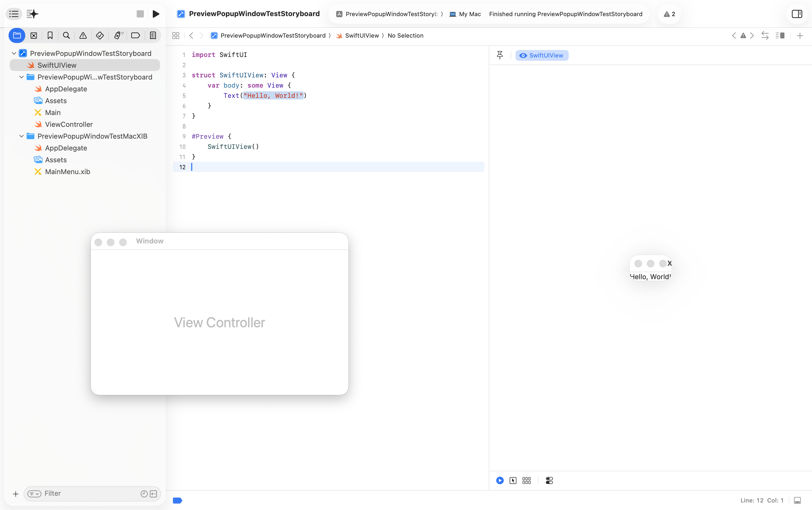Viewport: 812px width, 510px height.
Task: Open the Issue navigator warning icon
Action: click(83, 35)
